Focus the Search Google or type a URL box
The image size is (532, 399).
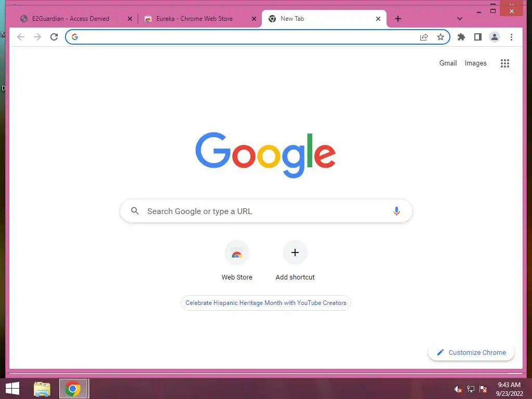tap(266, 211)
